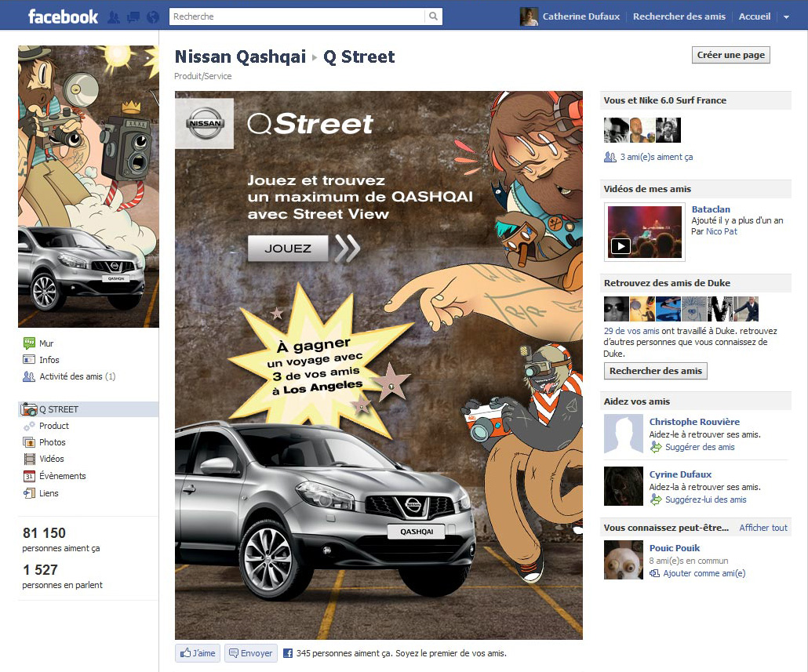The image size is (808, 672).
Task: Click Suggérer des amis under Christophe Rouvière
Action: point(699,447)
